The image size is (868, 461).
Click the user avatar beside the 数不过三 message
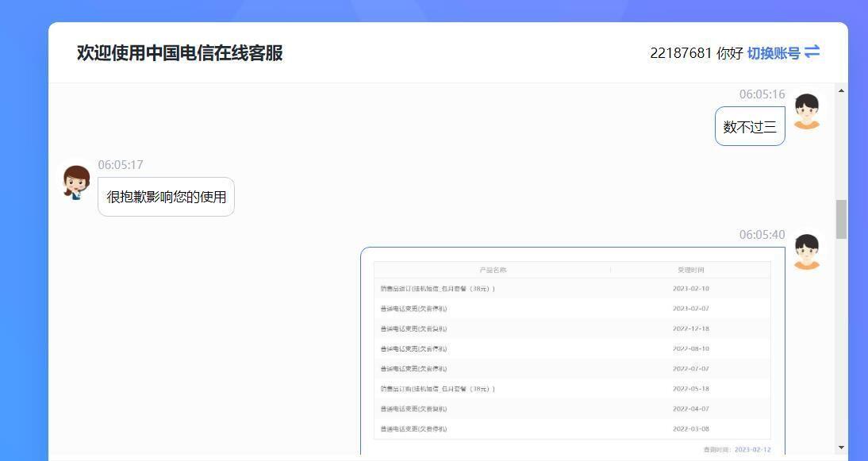807,111
